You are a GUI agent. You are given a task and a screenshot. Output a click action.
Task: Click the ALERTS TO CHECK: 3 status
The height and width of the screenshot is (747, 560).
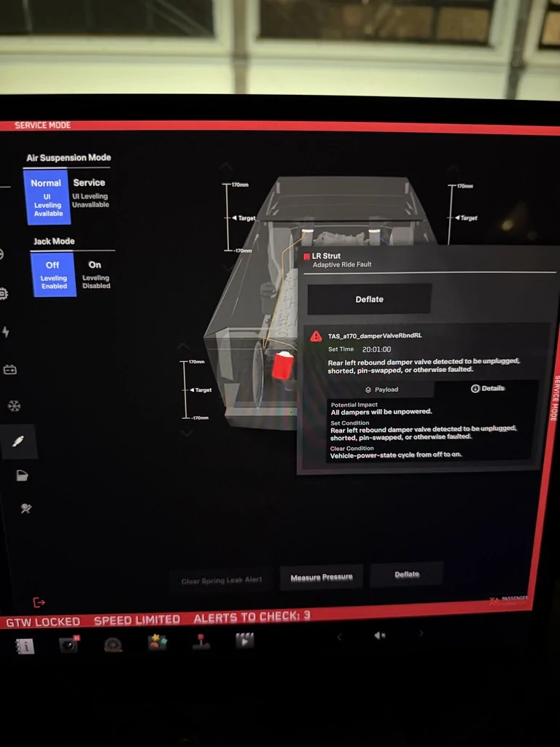(x=252, y=617)
